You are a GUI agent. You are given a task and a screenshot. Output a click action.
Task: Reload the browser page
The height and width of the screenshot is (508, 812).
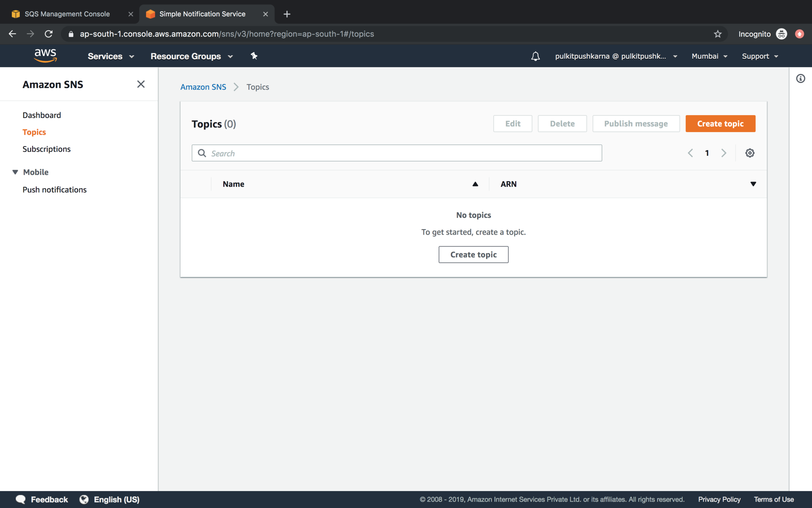[48, 34]
